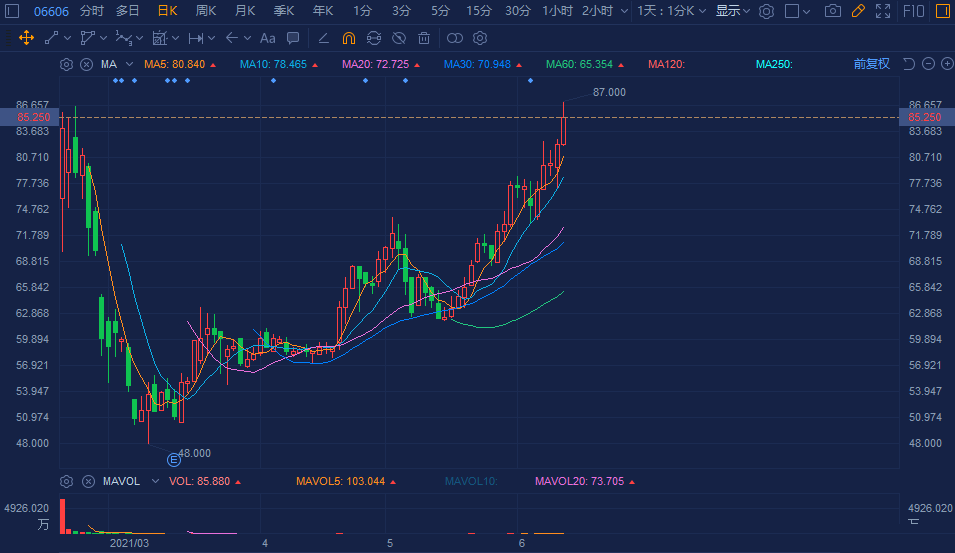
Task: Open drawing toolbar settings gear
Action: (480, 38)
